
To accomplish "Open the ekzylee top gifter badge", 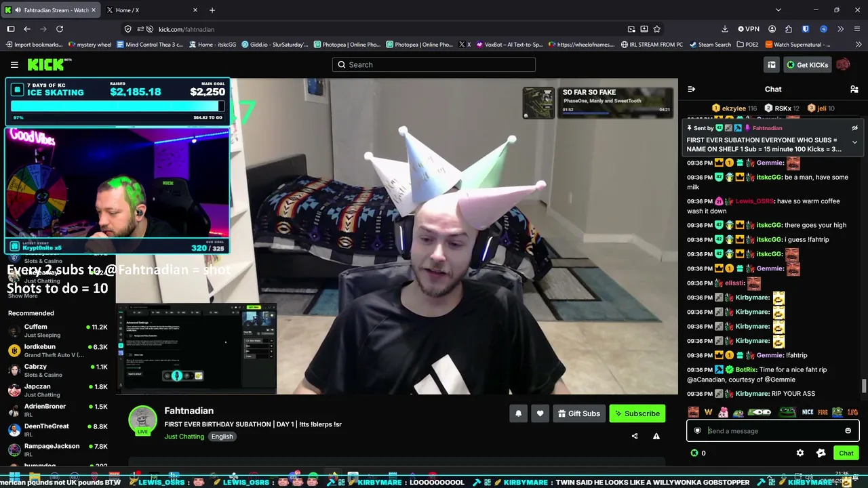I will coord(734,108).
